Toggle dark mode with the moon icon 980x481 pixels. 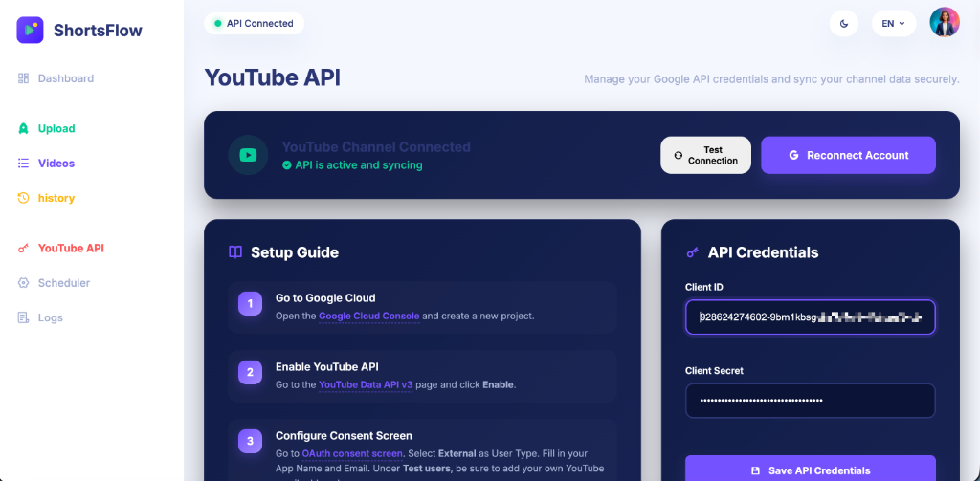[x=844, y=24]
